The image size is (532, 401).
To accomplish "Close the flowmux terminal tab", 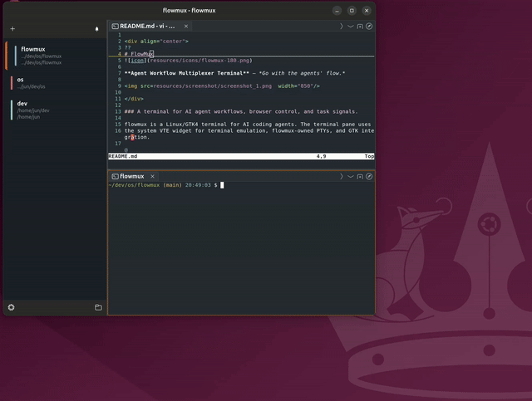I will (x=152, y=176).
